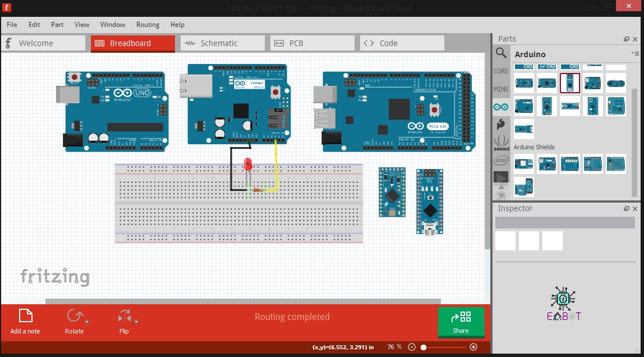The height and width of the screenshot is (357, 644).
Task: Open the Help menu
Action: click(177, 25)
